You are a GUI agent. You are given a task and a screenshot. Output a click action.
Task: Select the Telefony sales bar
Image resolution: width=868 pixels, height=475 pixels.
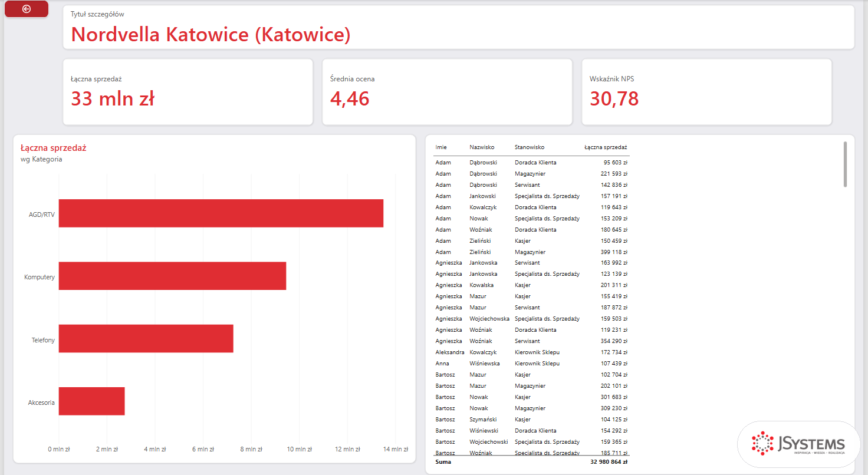click(x=146, y=338)
